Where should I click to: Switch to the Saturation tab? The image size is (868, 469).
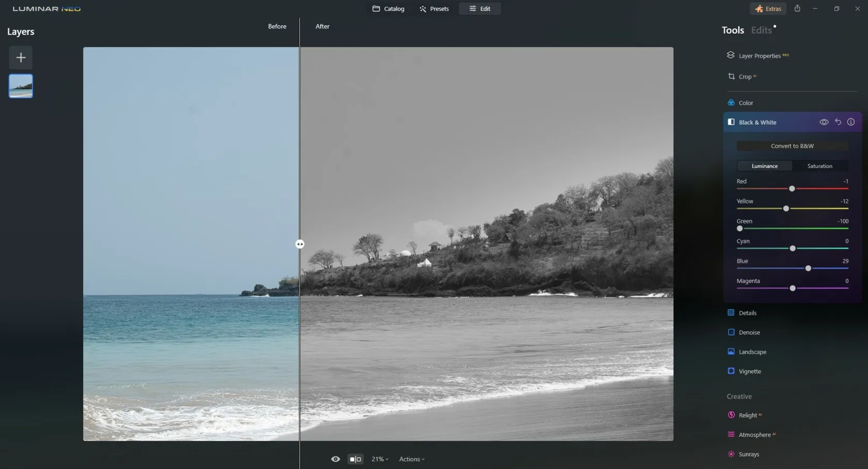tap(819, 166)
